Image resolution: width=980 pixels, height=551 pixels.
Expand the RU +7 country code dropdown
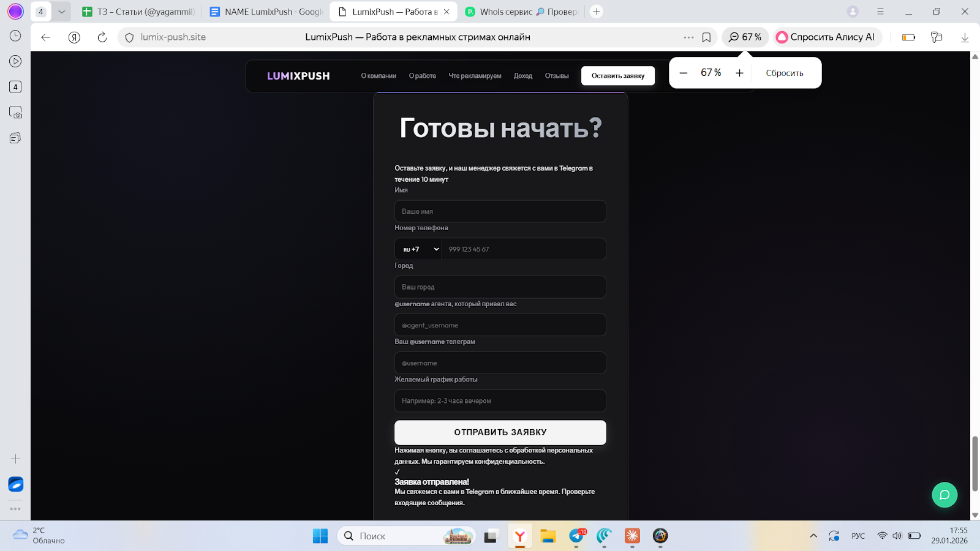coord(419,249)
